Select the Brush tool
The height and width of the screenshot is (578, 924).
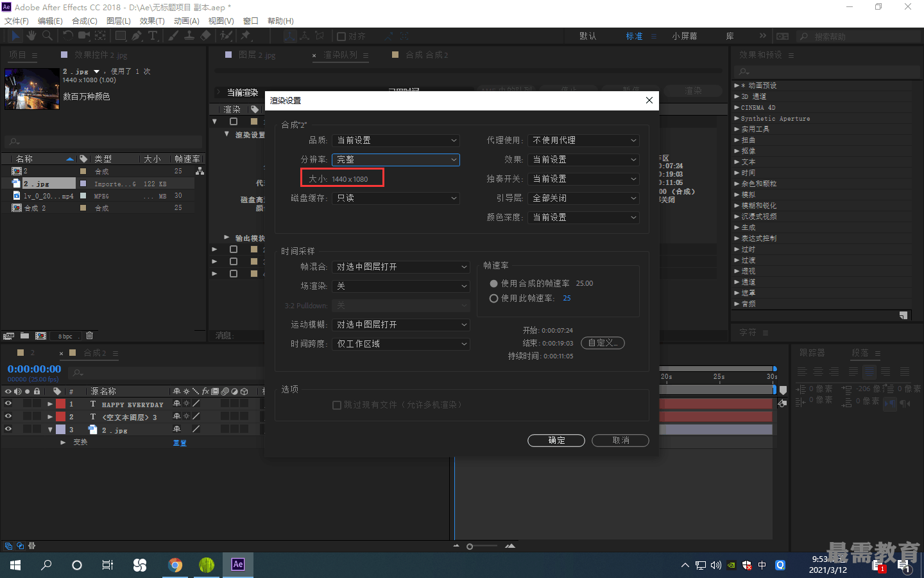point(173,36)
